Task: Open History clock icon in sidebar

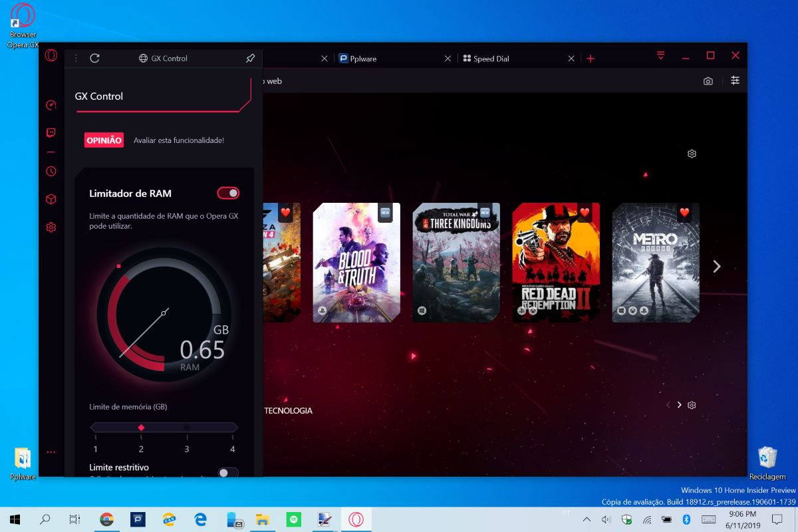Action: click(x=51, y=172)
